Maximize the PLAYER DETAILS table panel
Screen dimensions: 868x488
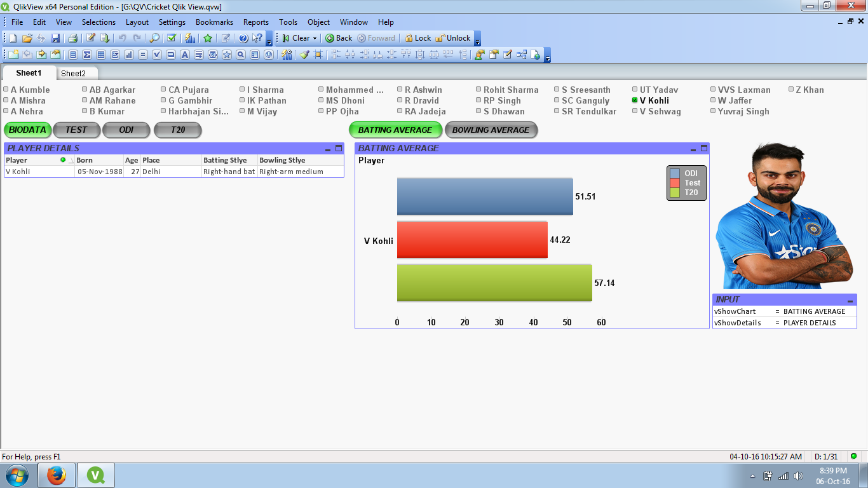click(x=339, y=149)
